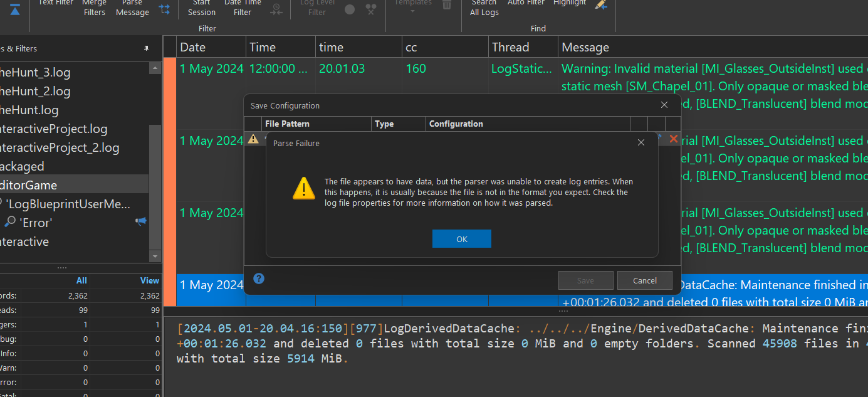Screen dimensions: 868x397
Task: Open the Date Time Filter
Action: click(243, 7)
